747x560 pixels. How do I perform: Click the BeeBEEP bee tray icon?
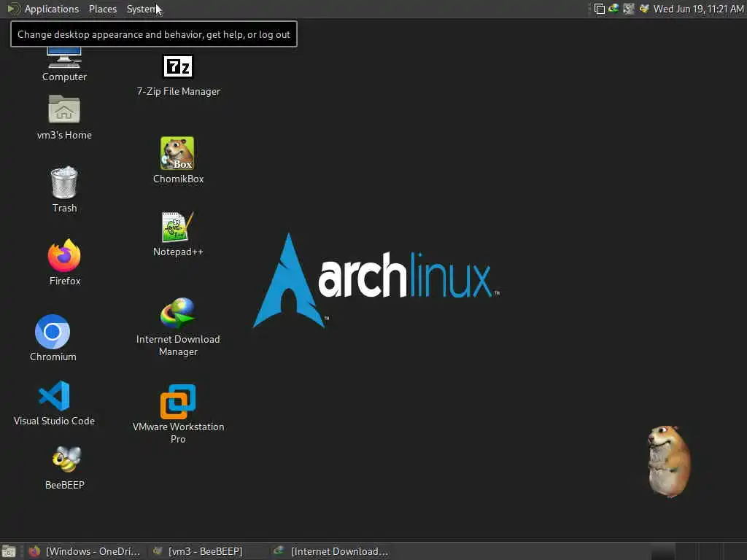(x=644, y=9)
